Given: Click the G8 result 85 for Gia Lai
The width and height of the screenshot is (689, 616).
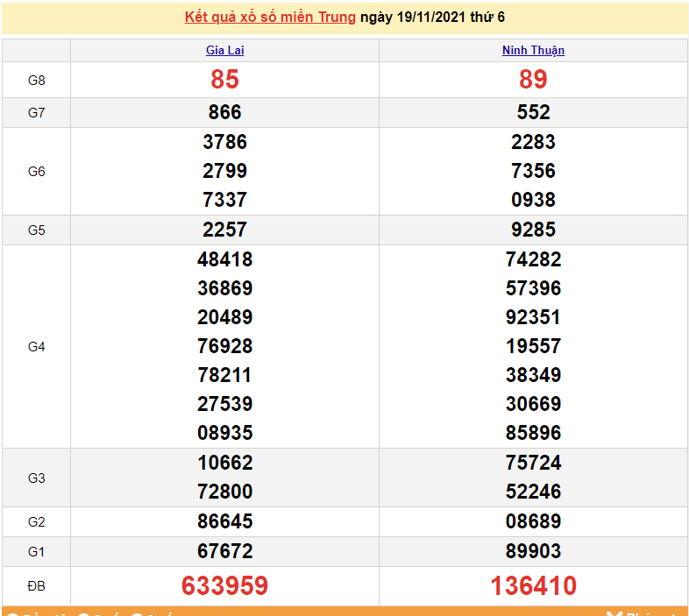Looking at the screenshot, I should pyautogui.click(x=224, y=80).
